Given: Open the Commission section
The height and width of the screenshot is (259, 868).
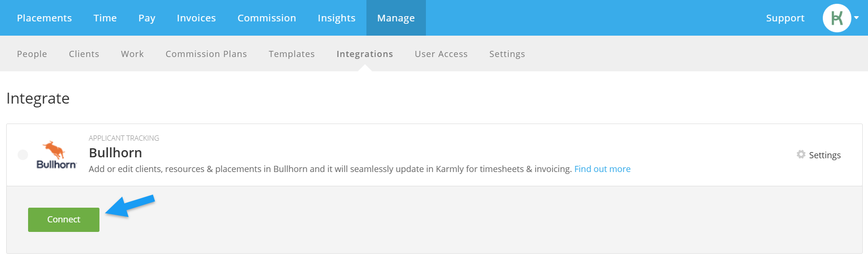Looking at the screenshot, I should coord(266,18).
